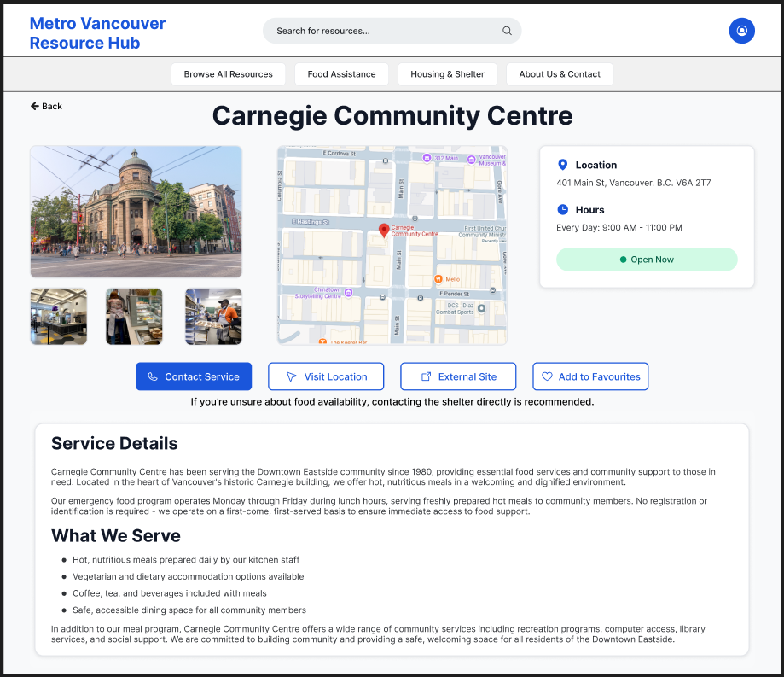784x677 pixels.
Task: Click the DCS Diaz Combat Sports pin
Action: click(481, 309)
